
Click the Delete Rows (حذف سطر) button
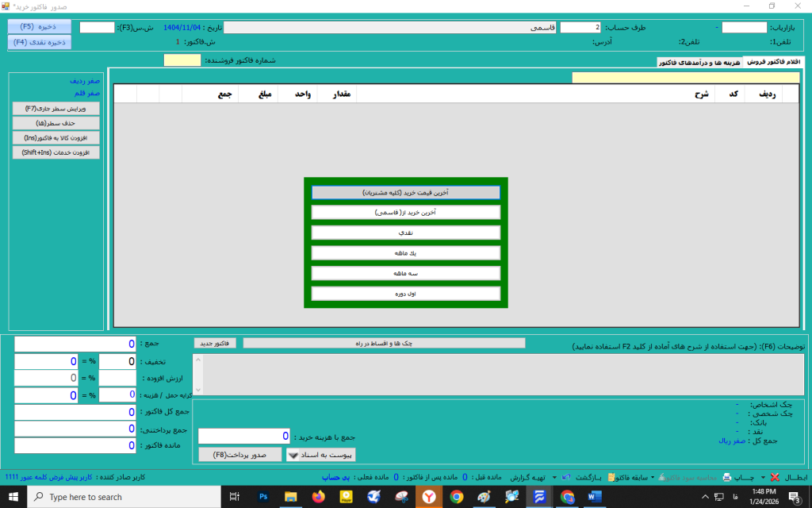coord(56,122)
